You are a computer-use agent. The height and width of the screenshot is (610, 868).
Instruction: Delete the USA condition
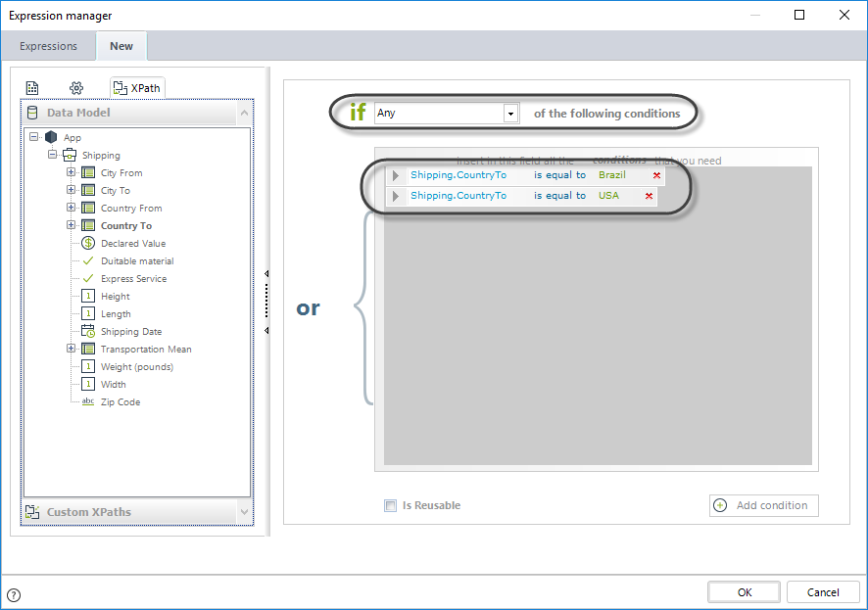649,196
